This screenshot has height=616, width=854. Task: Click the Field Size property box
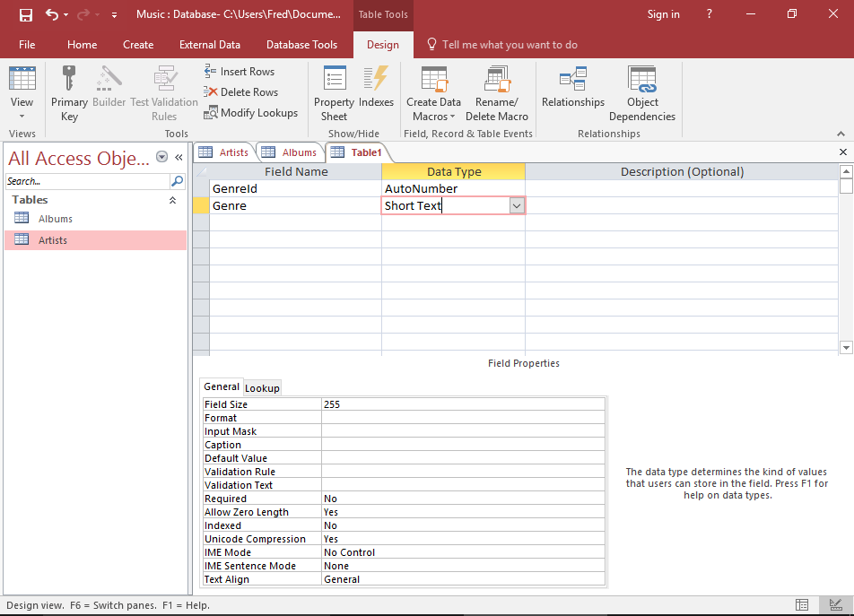tap(462, 404)
